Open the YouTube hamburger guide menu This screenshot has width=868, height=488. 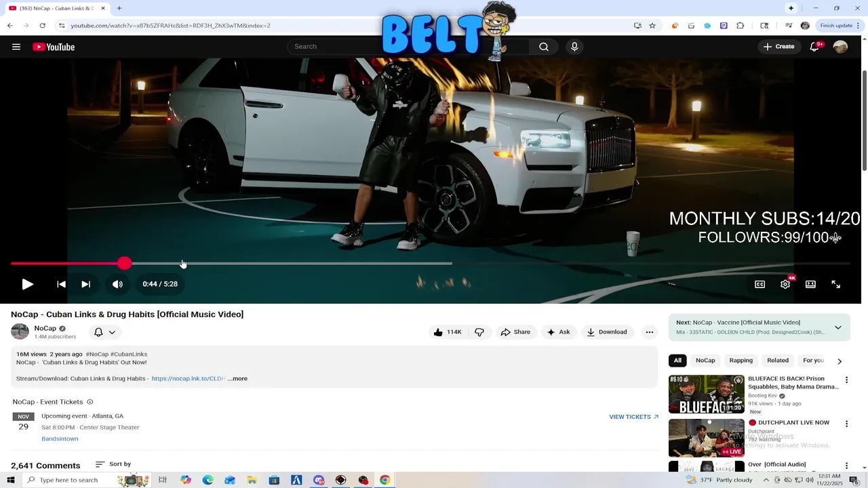click(16, 47)
